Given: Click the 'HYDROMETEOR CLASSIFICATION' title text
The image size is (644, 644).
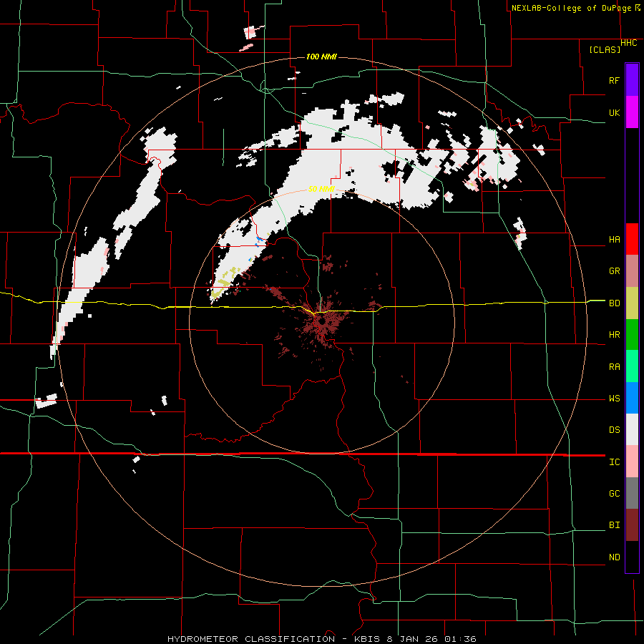Looking at the screenshot, I should [x=251, y=639].
